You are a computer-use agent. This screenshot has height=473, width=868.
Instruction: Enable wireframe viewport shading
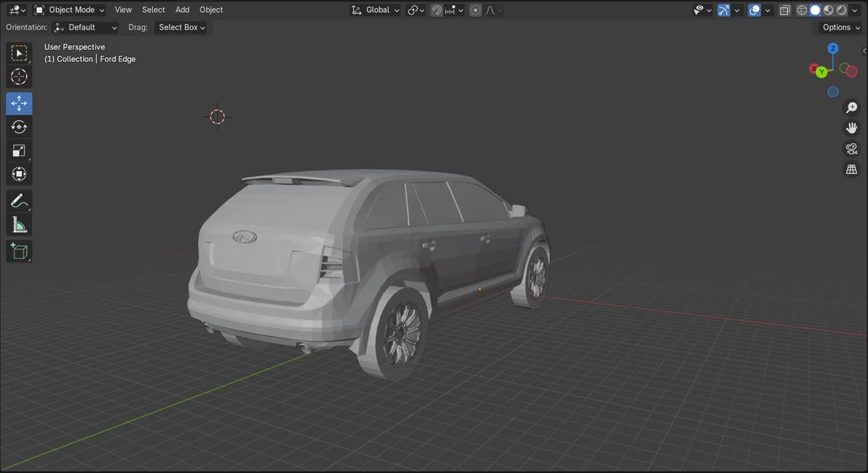801,10
